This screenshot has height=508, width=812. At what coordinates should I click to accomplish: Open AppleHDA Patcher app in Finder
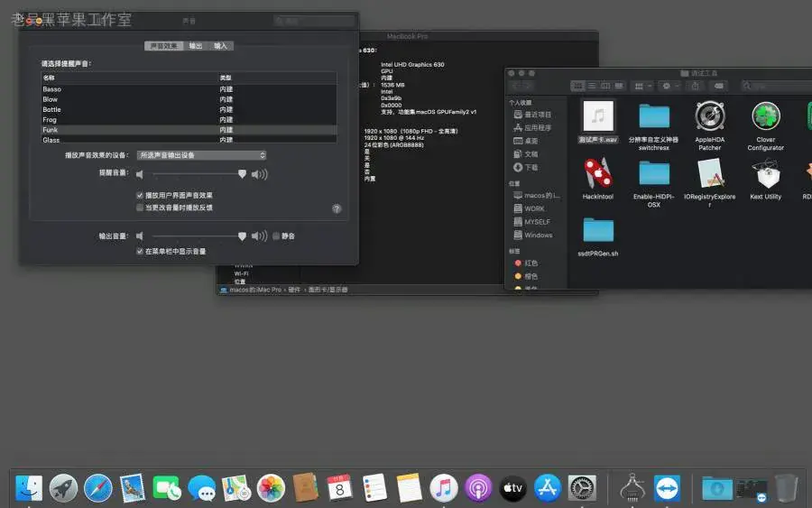709,116
